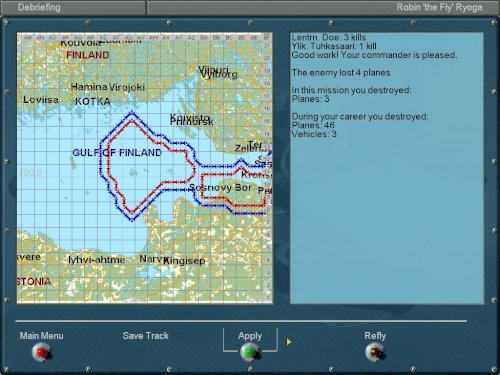Screen dimensions: 500x375
Task: Click 'The enemy lost 4 planes' line
Action: [341, 73]
